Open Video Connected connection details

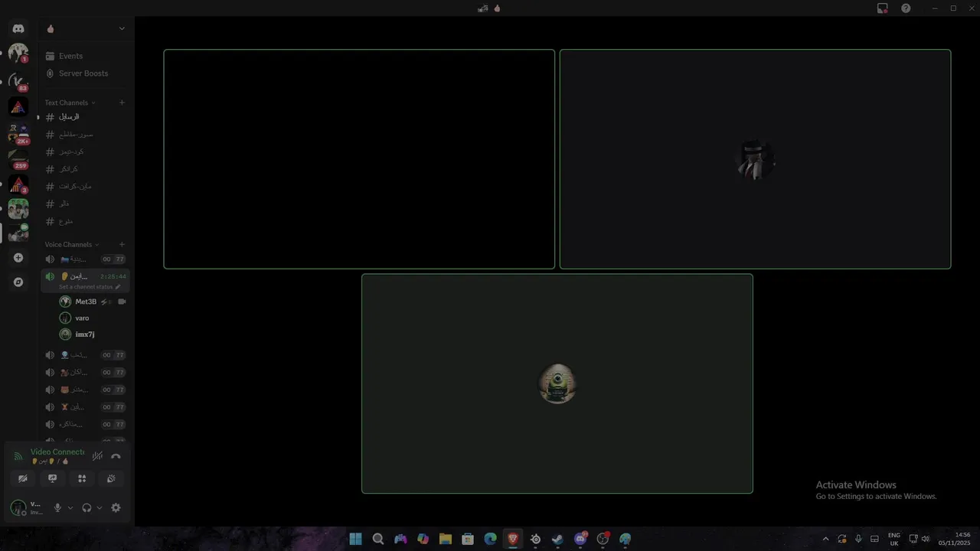57,452
